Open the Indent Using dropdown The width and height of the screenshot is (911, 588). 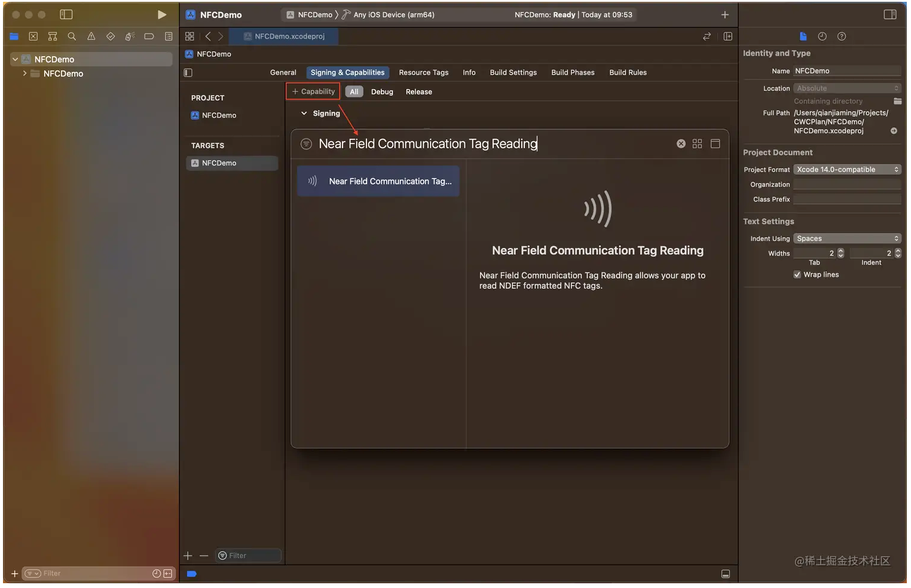[x=846, y=238]
